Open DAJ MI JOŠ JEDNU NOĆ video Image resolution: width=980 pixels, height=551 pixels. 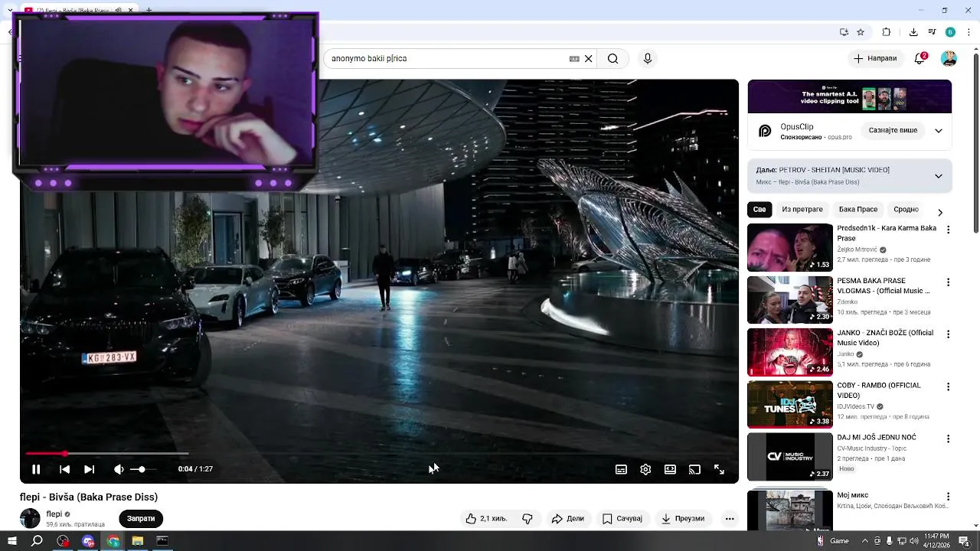point(789,457)
